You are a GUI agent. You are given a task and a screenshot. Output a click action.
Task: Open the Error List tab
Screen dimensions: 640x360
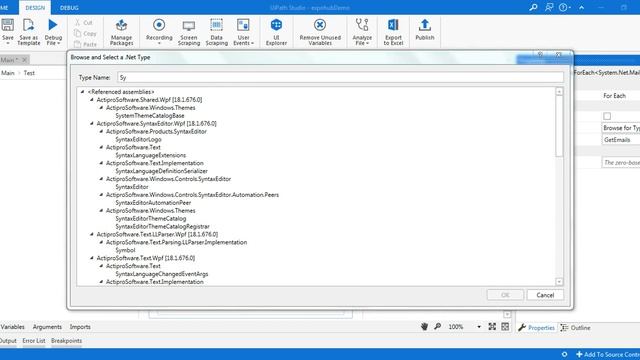coord(34,340)
